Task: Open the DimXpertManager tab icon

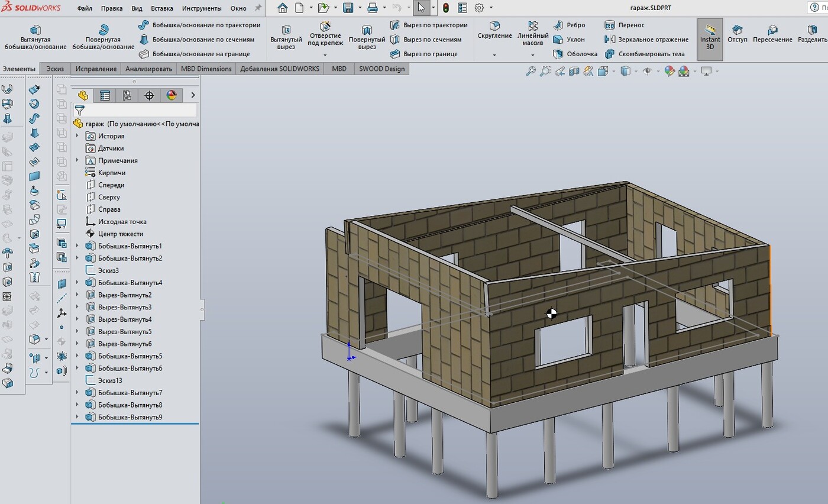Action: click(x=149, y=95)
